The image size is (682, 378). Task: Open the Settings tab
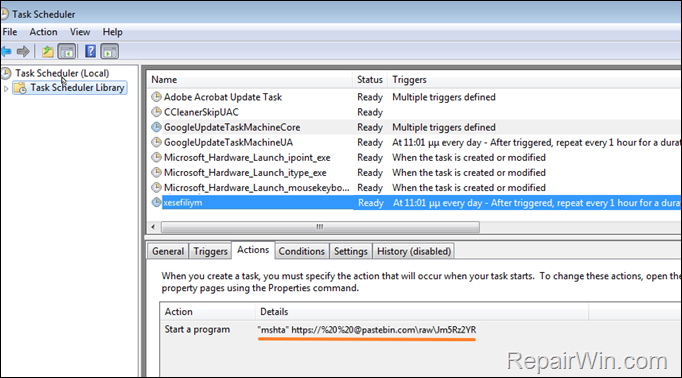point(351,251)
